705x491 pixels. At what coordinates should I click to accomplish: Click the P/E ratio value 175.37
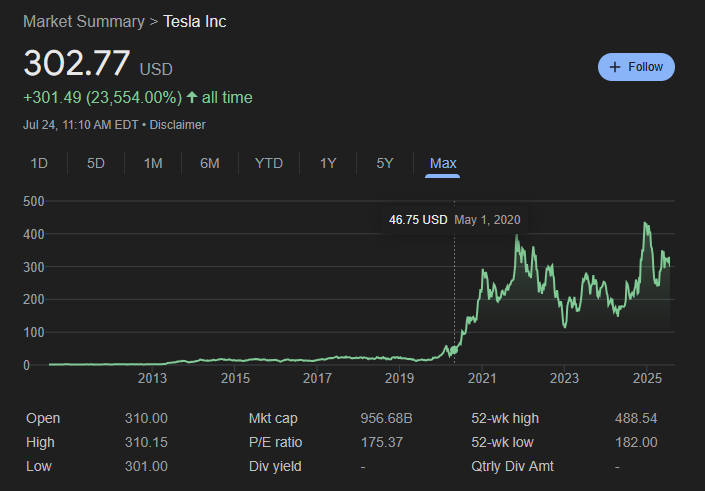(x=382, y=442)
